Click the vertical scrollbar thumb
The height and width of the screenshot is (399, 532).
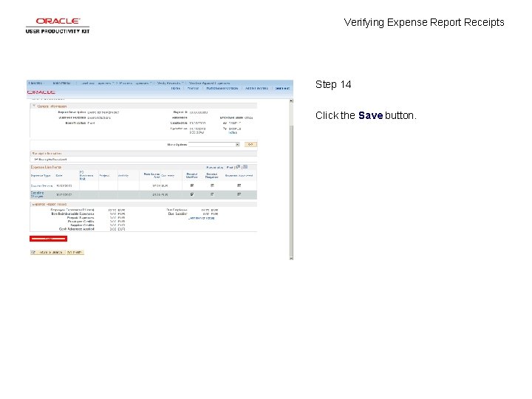291,190
